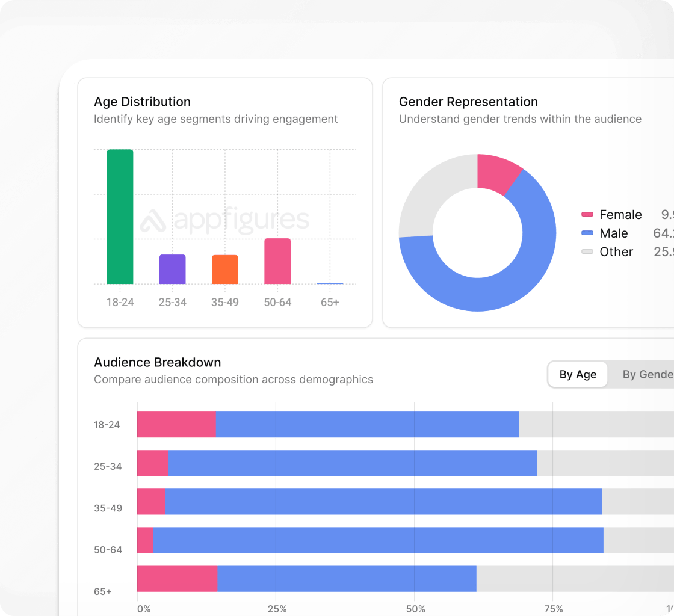The width and height of the screenshot is (674, 616).
Task: Select the purple 25-34 age bar
Action: 172,269
